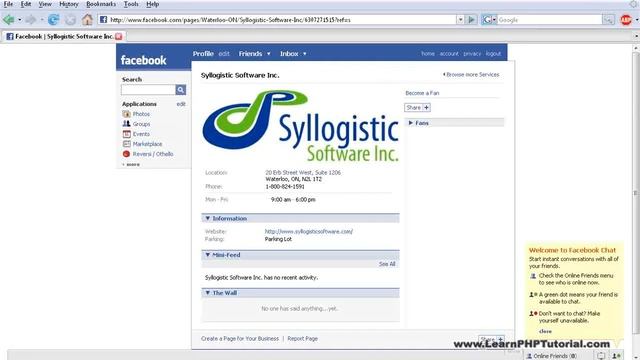Open the Events application icon
The height and width of the screenshot is (360, 640).
click(127, 134)
